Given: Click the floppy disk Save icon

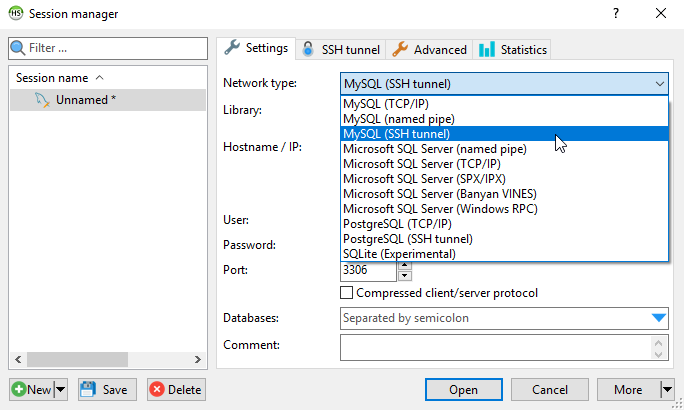Looking at the screenshot, I should (x=88, y=389).
